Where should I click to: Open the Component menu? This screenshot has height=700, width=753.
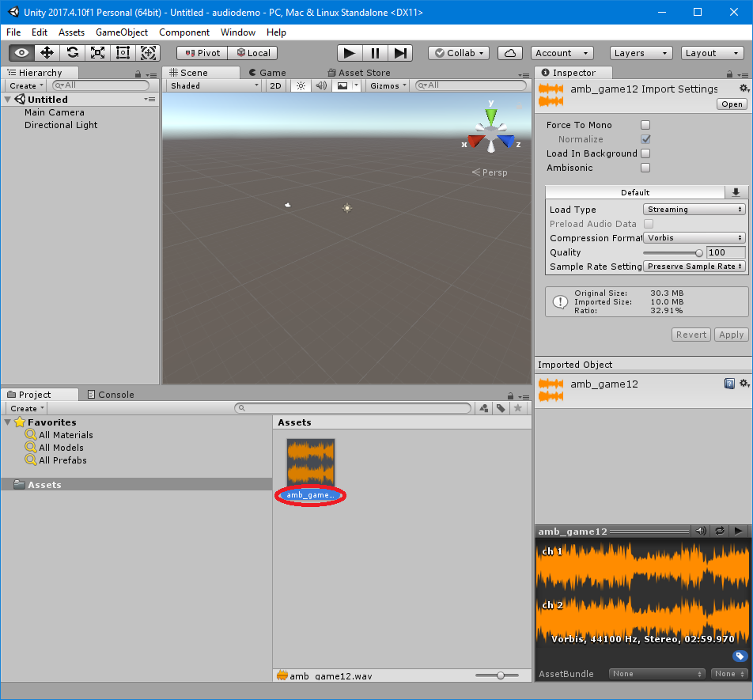pyautogui.click(x=184, y=32)
